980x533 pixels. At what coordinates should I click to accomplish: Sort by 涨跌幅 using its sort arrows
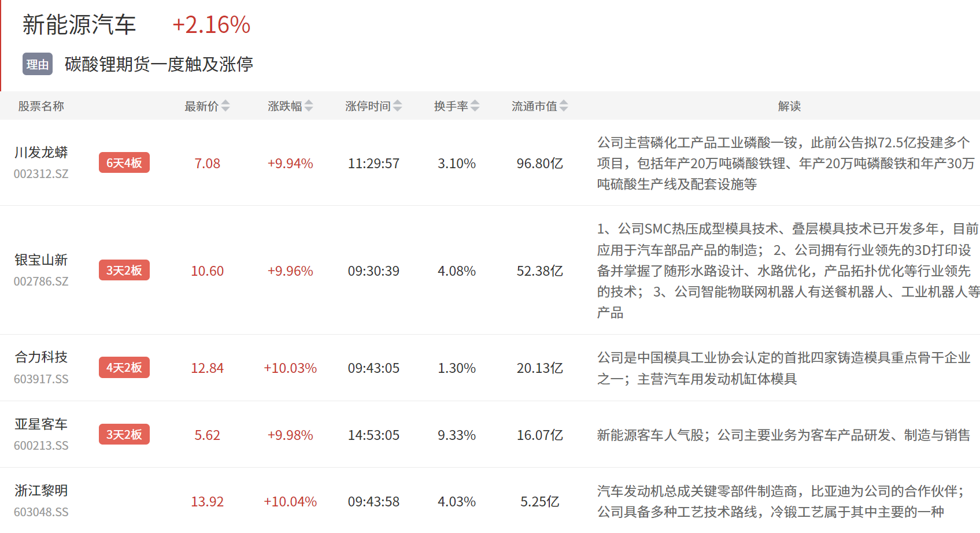[x=309, y=106]
